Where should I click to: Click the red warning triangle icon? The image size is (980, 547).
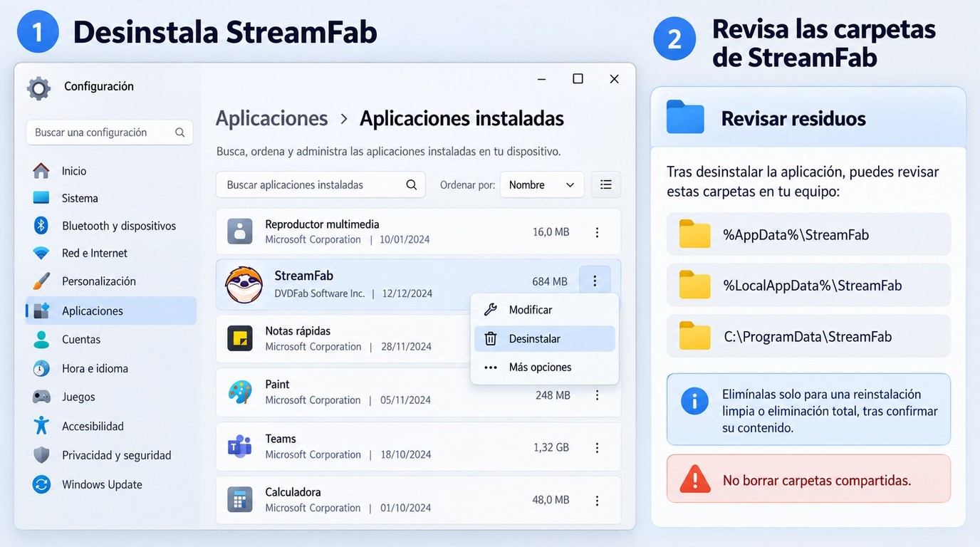click(694, 479)
